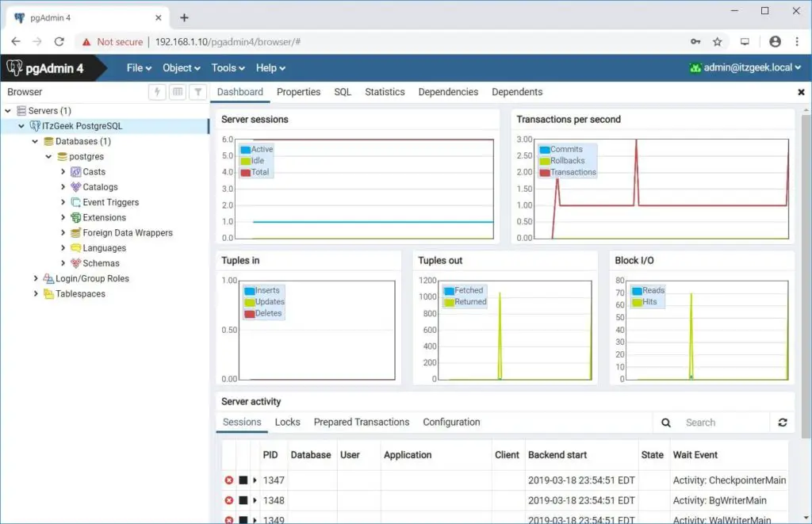Click the Search field in Server activity
Viewport: 812px width, 524px height.
[725, 423]
